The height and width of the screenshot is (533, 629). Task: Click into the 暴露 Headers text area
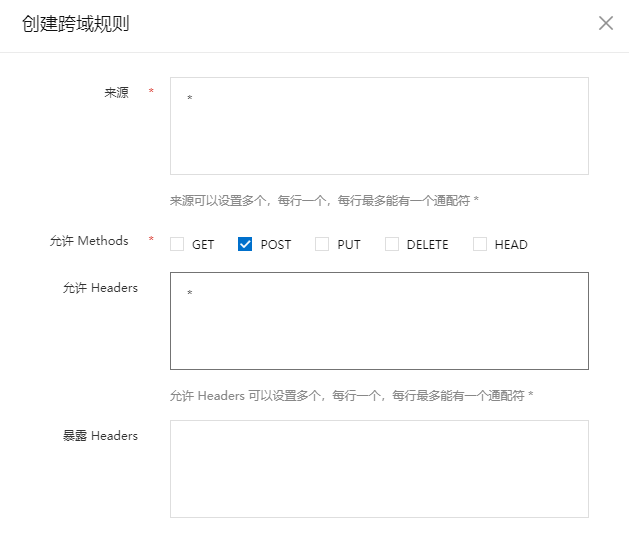tap(379, 469)
